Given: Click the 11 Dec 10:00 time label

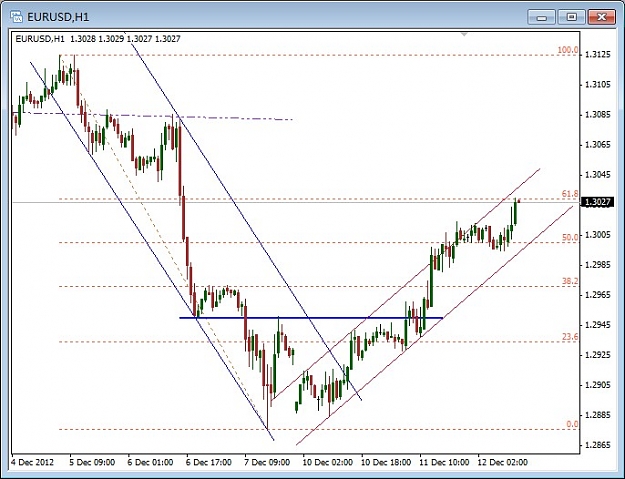Looking at the screenshot, I should click(x=444, y=462).
